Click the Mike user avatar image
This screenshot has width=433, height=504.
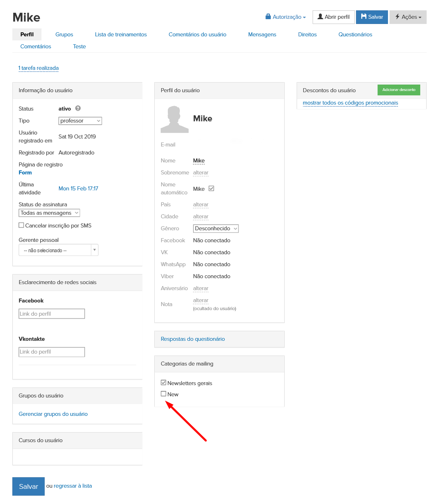(174, 119)
